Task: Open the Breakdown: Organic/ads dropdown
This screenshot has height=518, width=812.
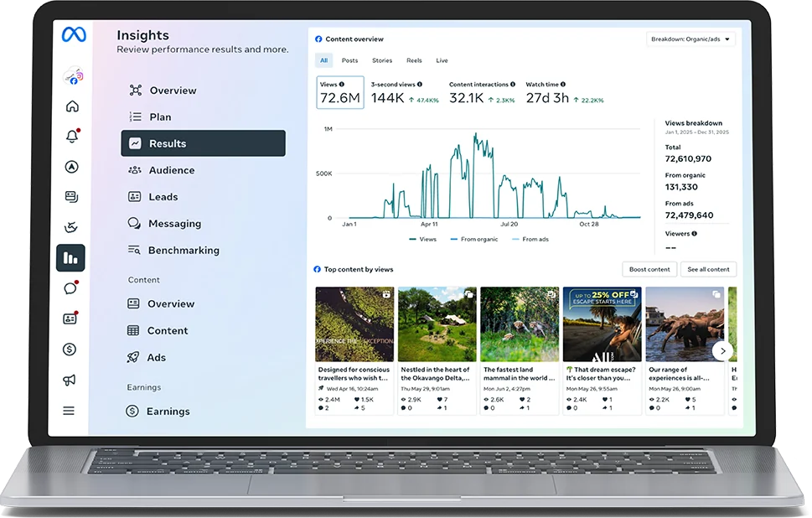Action: tap(690, 39)
